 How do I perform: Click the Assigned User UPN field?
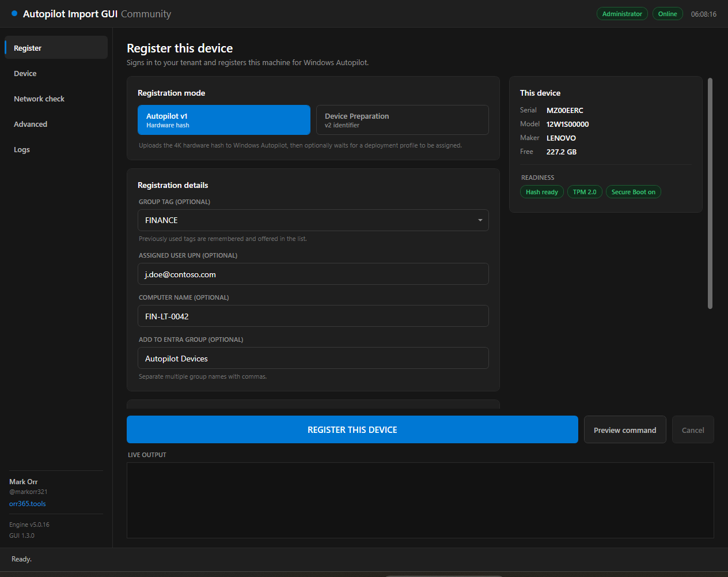(x=313, y=274)
